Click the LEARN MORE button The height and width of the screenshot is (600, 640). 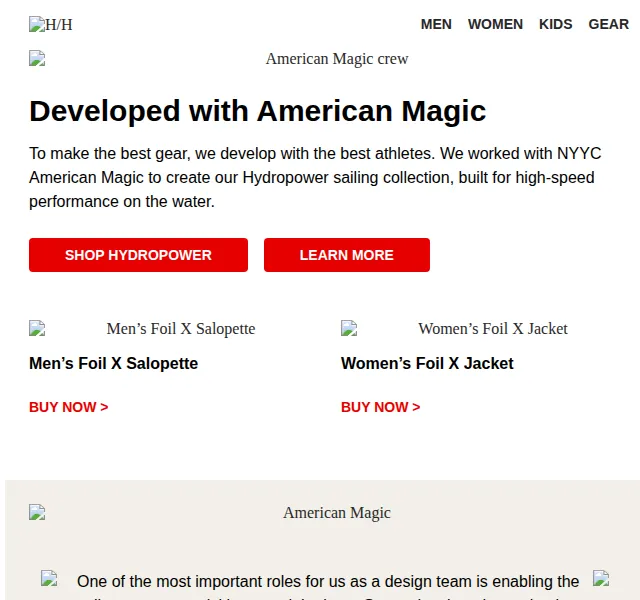tap(347, 255)
